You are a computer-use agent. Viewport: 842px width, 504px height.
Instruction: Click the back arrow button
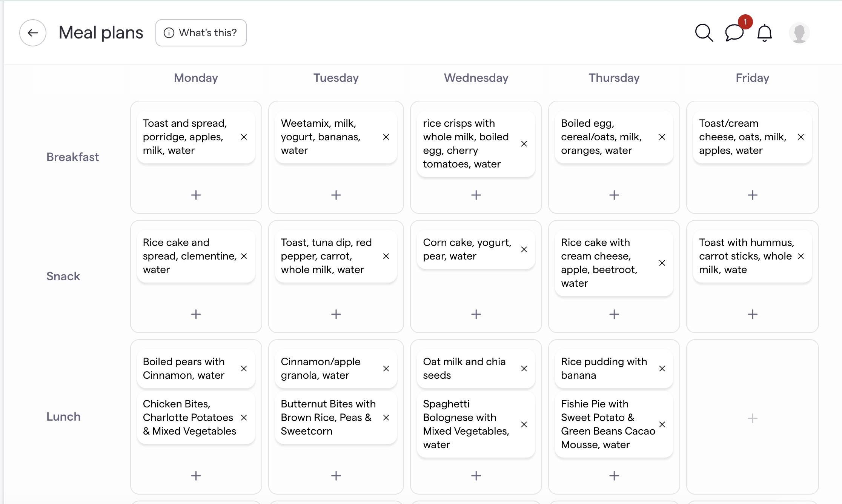point(33,33)
